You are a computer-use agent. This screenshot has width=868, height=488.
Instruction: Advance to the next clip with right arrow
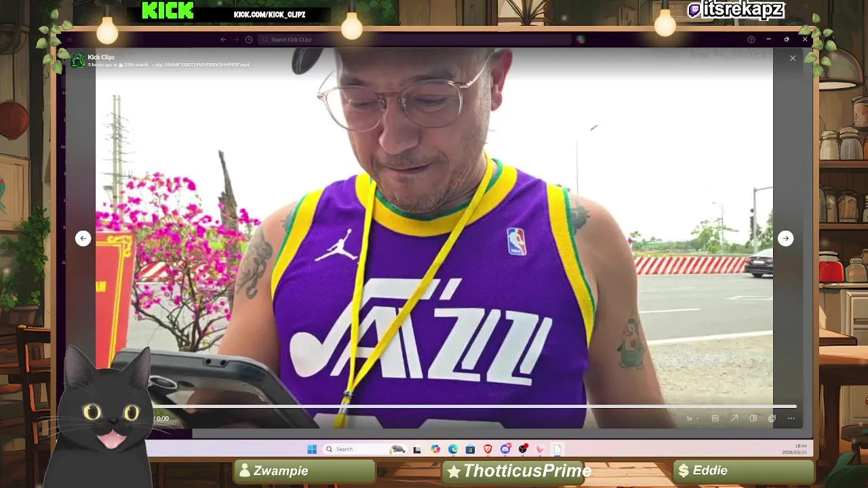(x=785, y=238)
